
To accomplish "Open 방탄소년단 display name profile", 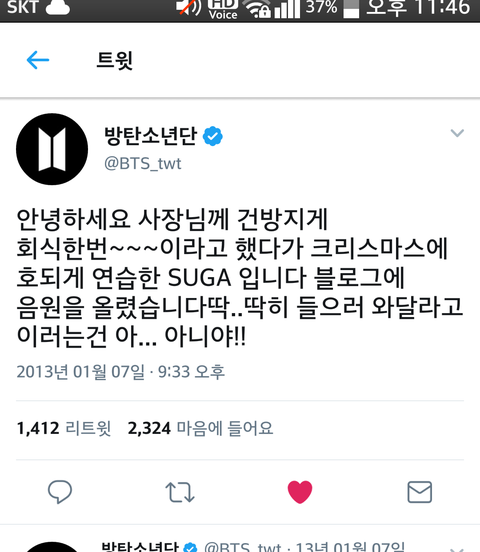I will pos(150,136).
